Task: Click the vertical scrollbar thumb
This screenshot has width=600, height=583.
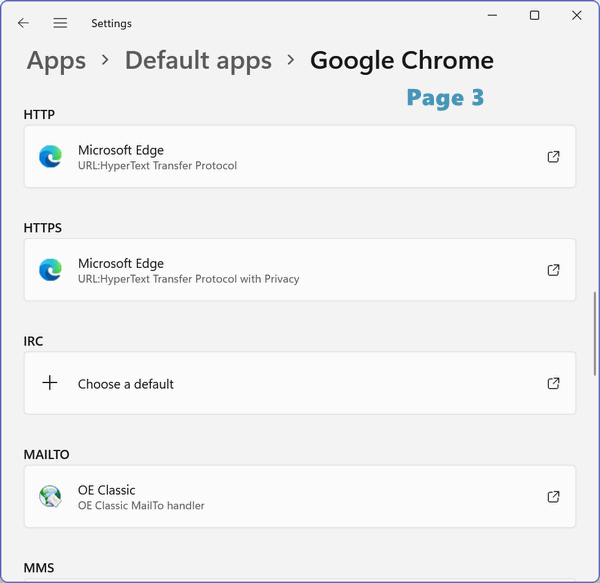Action: pyautogui.click(x=595, y=333)
